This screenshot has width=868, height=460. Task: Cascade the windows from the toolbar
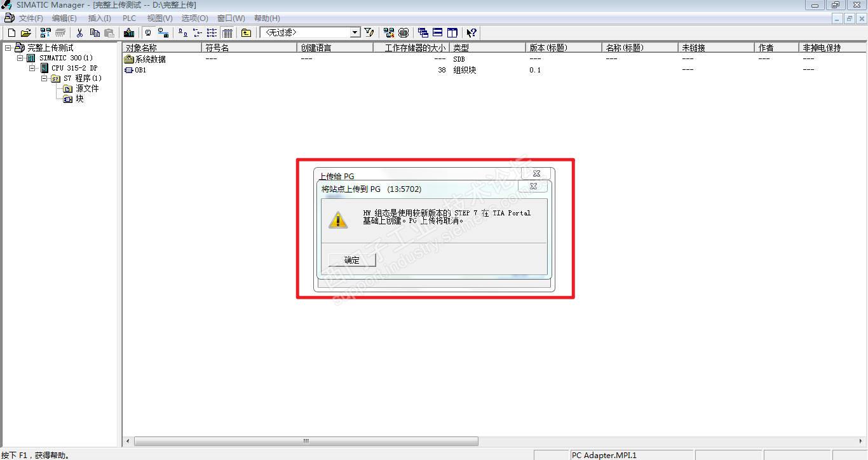click(x=423, y=32)
